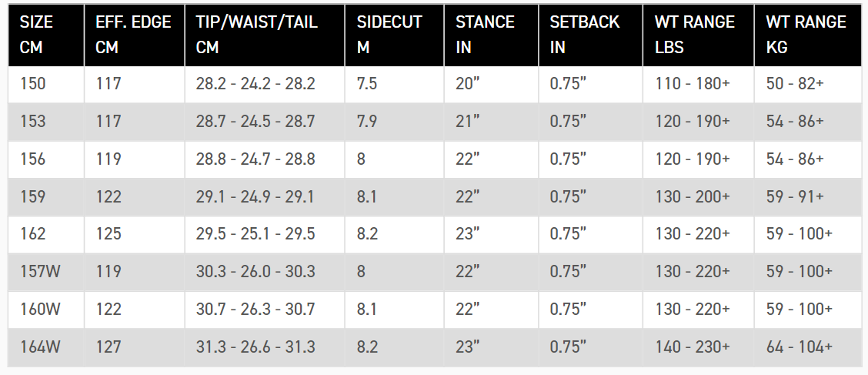The width and height of the screenshot is (868, 375).
Task: Click the SETBACK IN column header
Action: pyautogui.click(x=584, y=35)
